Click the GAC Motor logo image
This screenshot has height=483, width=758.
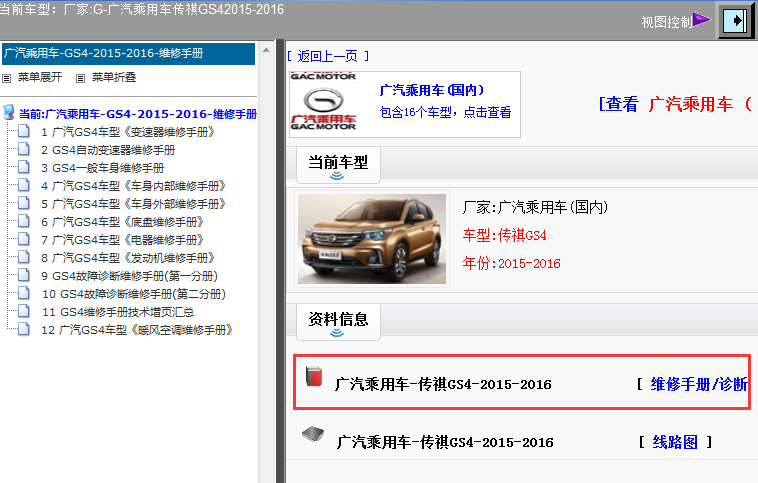[323, 102]
